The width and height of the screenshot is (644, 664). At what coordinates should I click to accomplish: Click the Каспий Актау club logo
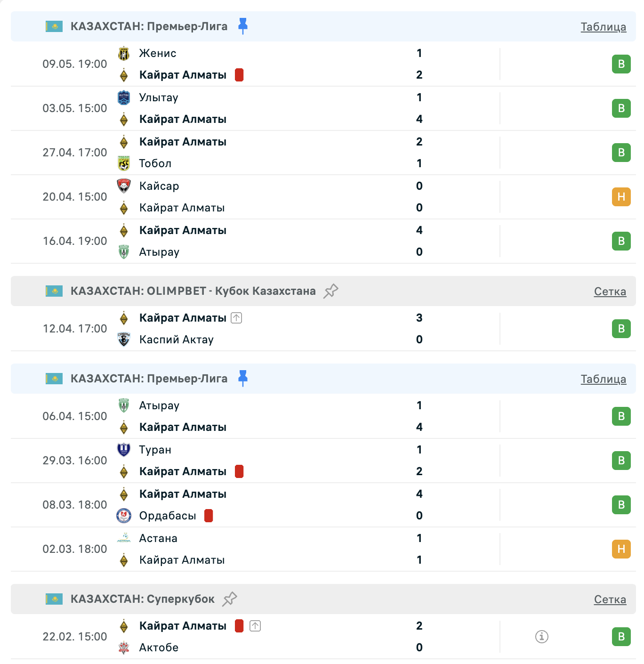click(124, 340)
